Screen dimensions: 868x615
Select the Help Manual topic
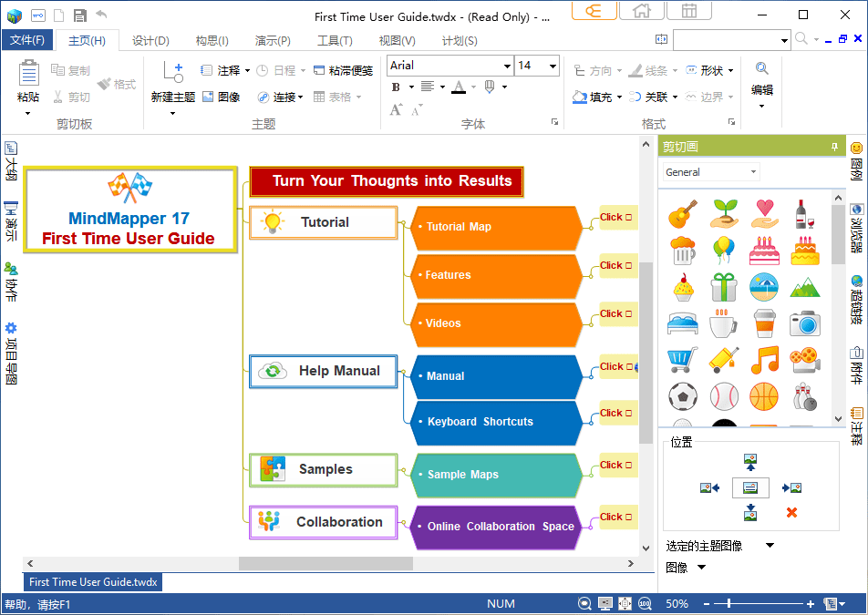pos(324,371)
